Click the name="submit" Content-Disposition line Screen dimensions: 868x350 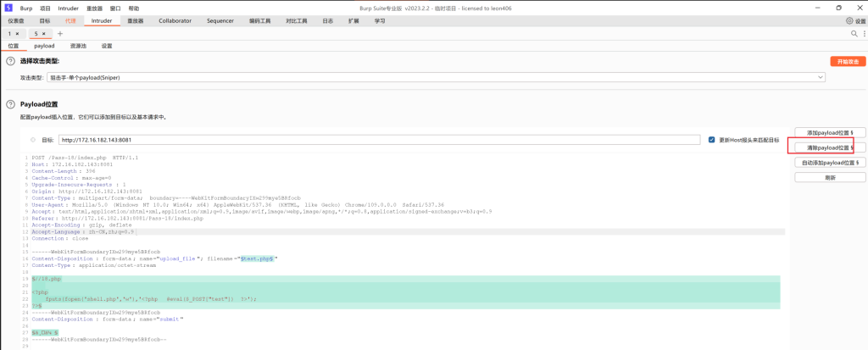tap(108, 319)
